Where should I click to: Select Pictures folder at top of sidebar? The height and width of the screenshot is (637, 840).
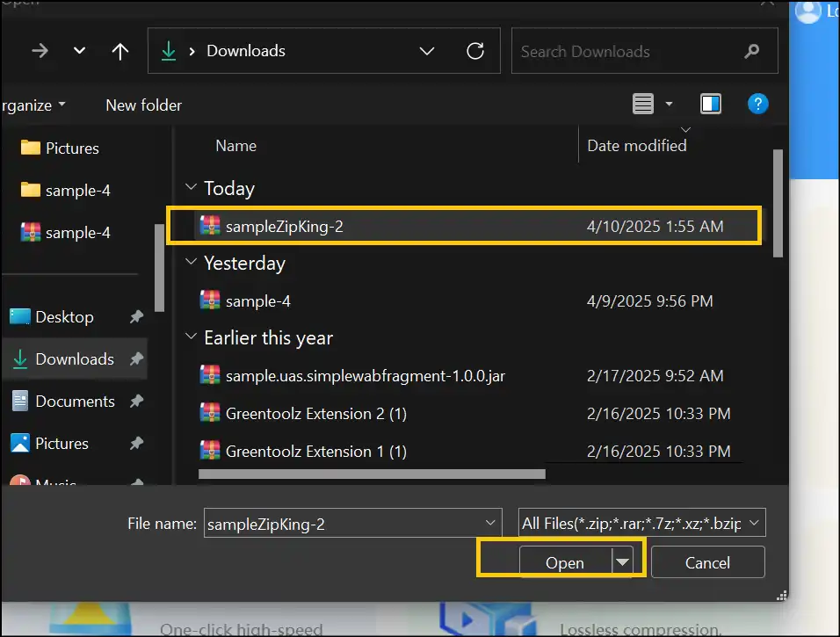(x=60, y=148)
